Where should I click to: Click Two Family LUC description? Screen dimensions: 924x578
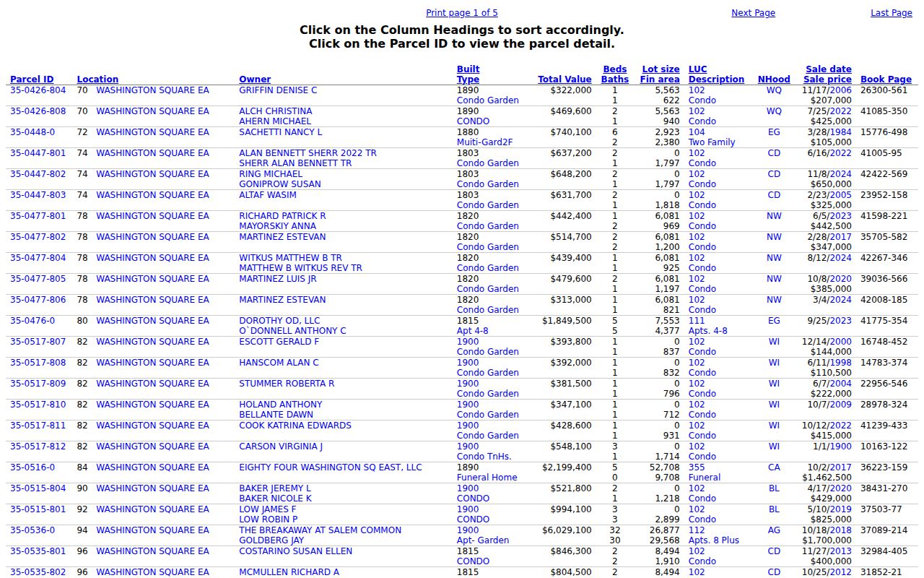pos(712,142)
